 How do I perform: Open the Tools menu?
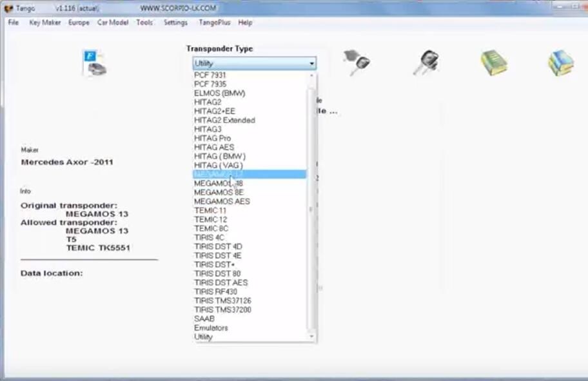pos(144,23)
